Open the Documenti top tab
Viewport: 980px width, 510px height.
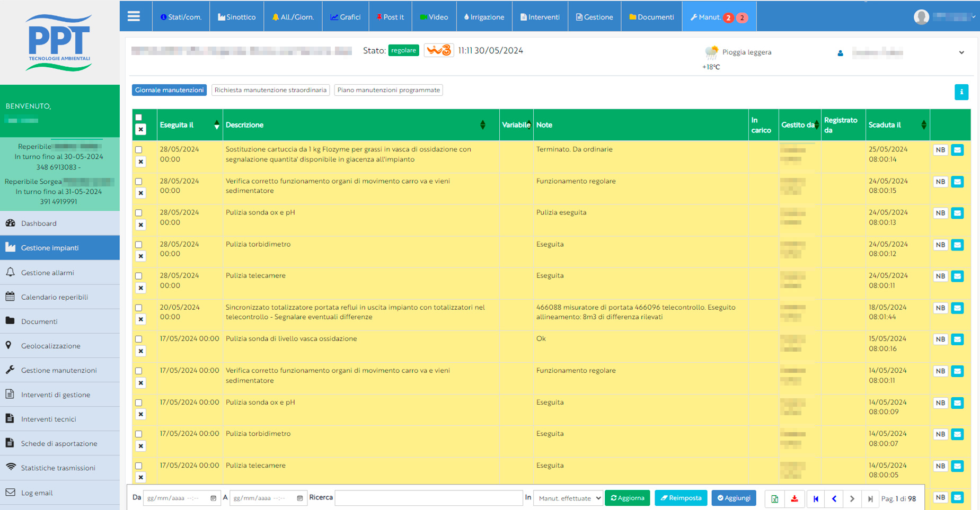[x=651, y=17]
